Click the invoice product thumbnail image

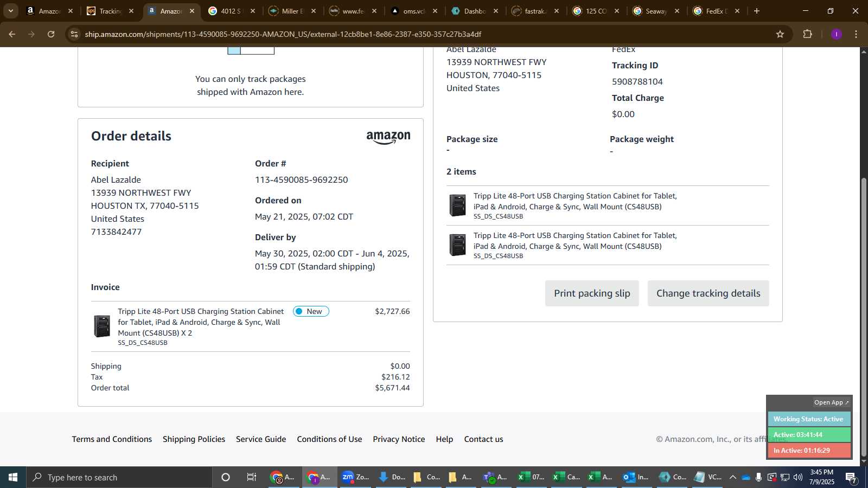coord(102,326)
